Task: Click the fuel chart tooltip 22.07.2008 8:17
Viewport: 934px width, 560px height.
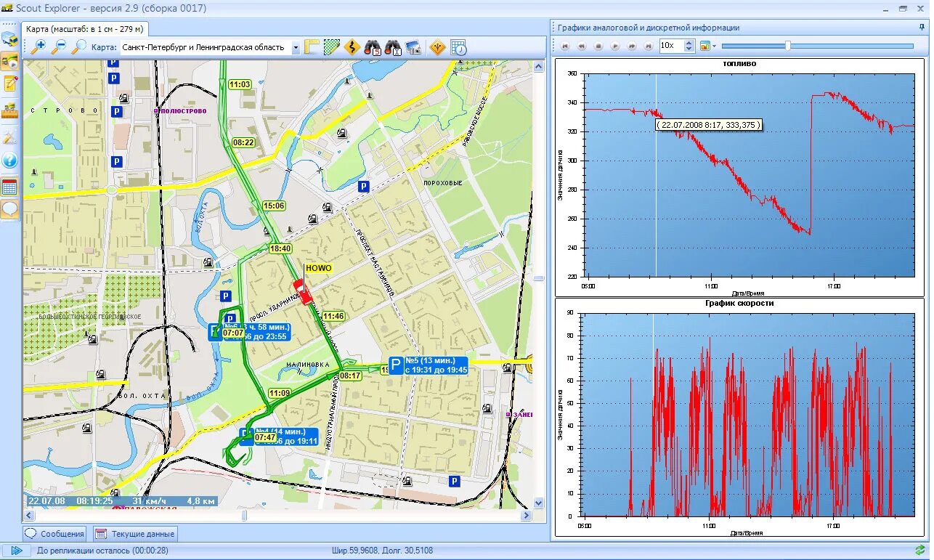Action: click(709, 125)
